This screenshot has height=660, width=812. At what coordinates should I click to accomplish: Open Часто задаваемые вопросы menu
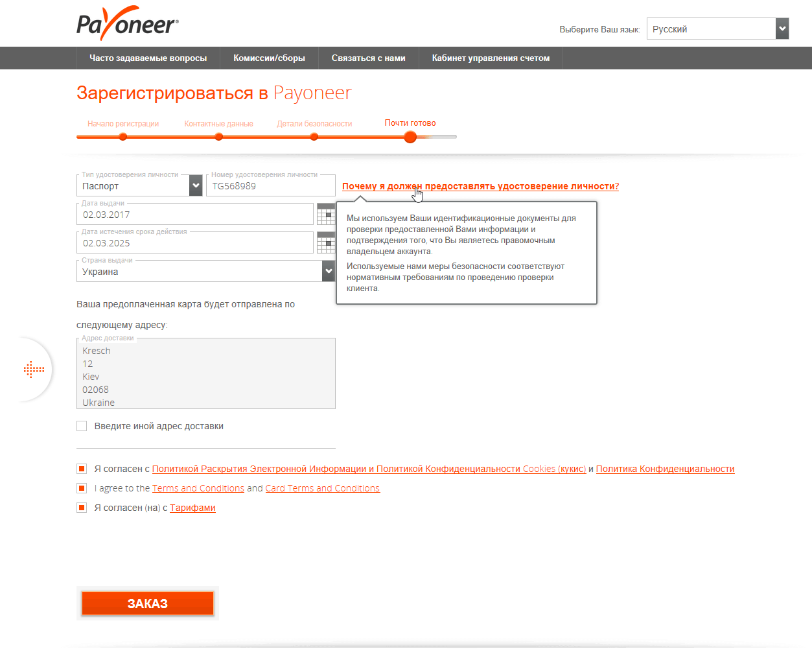tap(148, 58)
